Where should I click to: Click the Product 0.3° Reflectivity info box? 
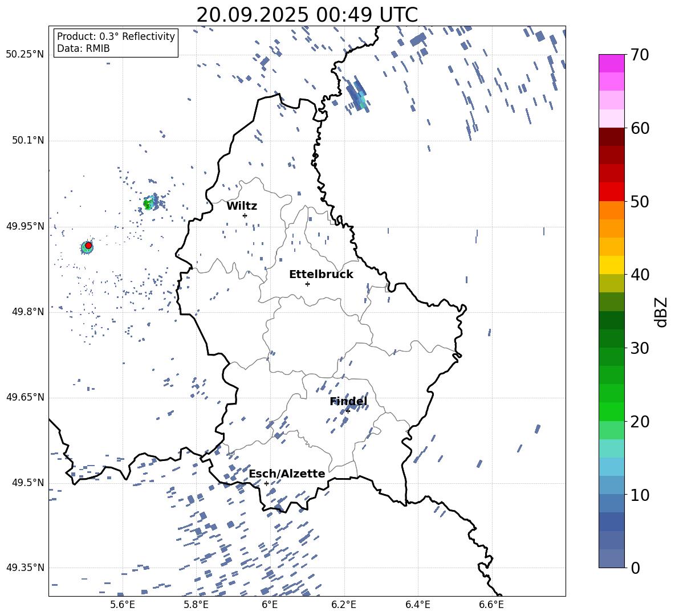point(116,43)
